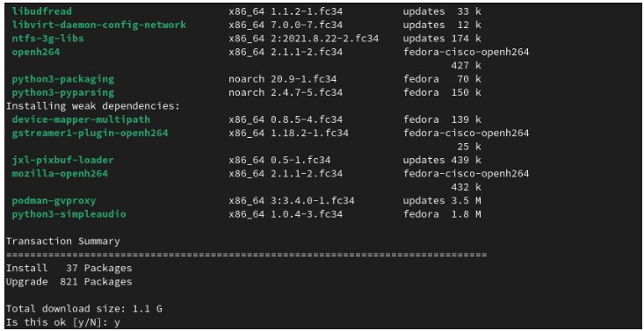Click the Transaction Summary heading
The height and width of the screenshot is (331, 644).
tap(63, 241)
